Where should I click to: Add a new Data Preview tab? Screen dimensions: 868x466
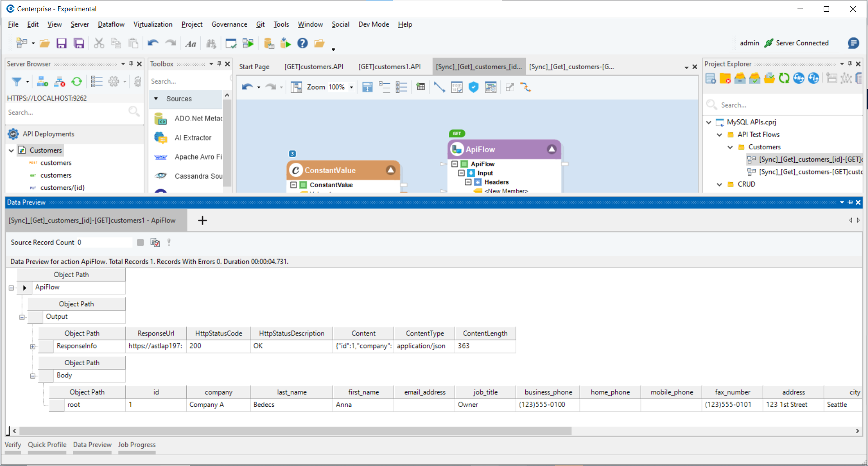[203, 221]
